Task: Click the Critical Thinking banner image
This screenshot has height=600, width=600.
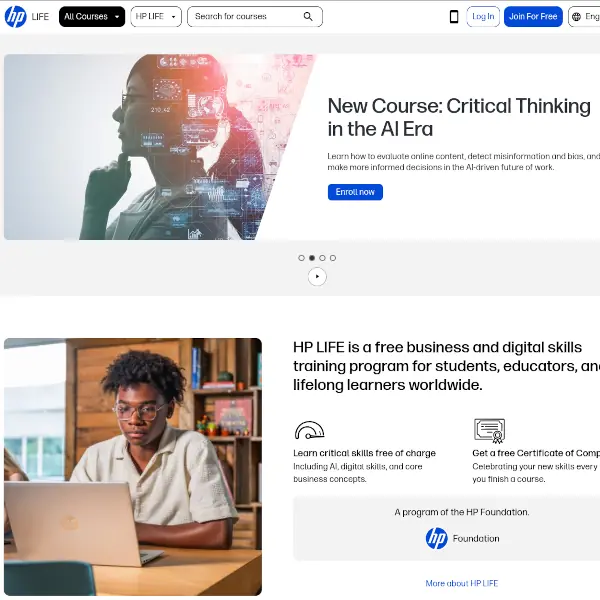Action: [159, 147]
